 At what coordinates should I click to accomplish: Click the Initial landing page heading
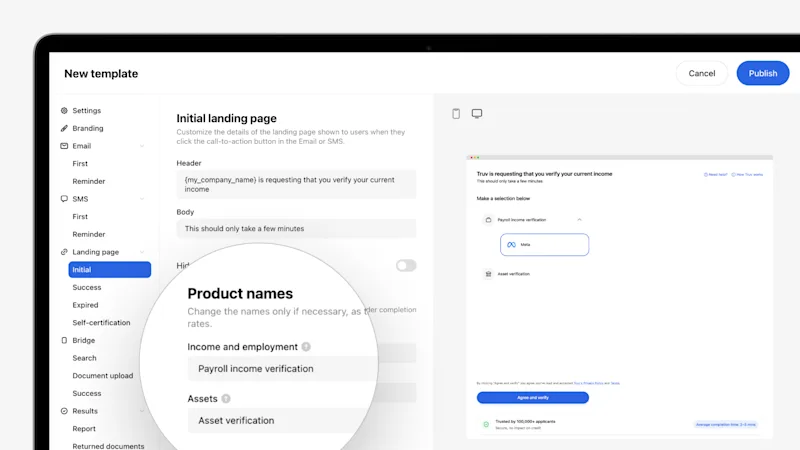(227, 118)
